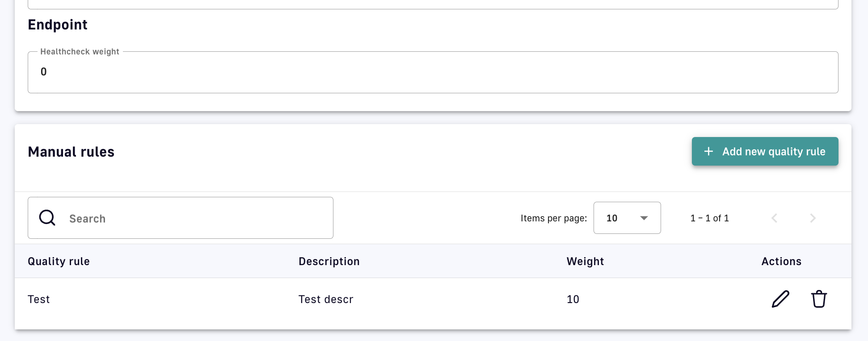Click the weight value 10 in Test row

tap(573, 299)
